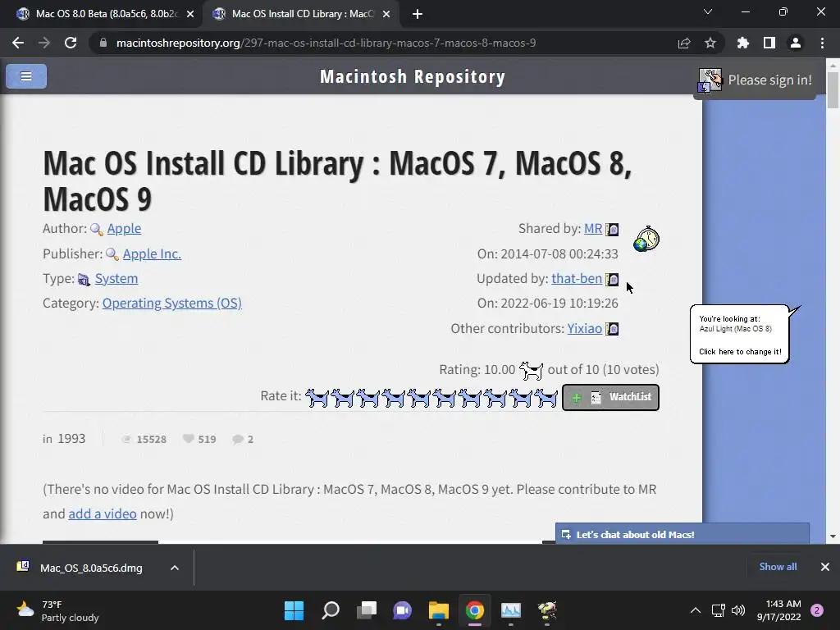Click the address bar URL

326,43
